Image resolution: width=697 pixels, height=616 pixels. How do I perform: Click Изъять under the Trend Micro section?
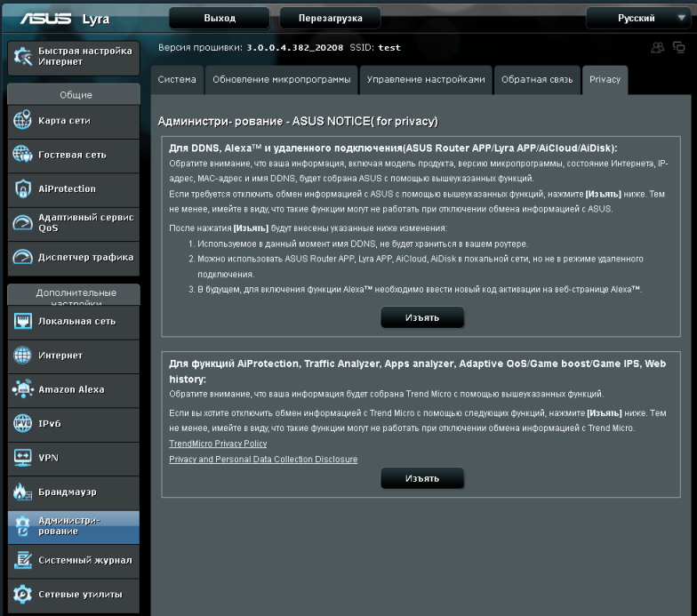(422, 478)
